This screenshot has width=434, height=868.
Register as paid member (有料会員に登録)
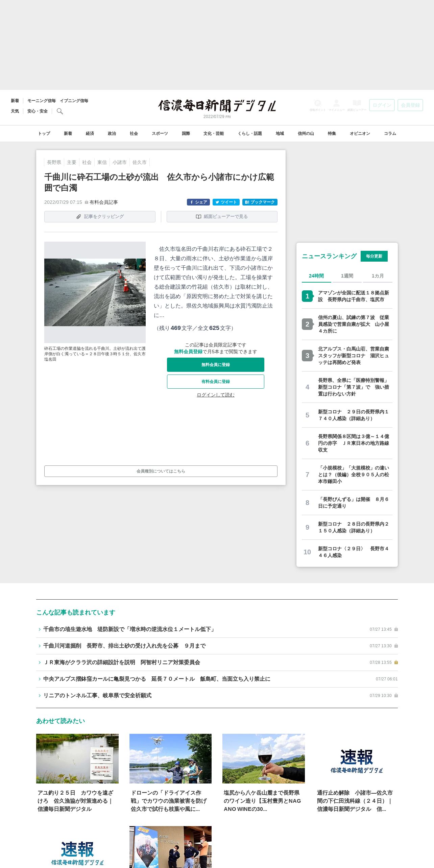(216, 382)
